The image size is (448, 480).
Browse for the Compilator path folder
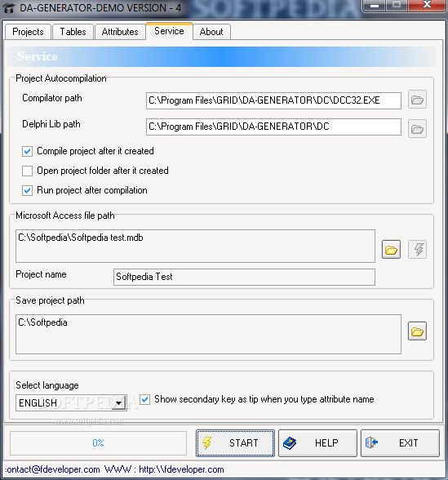tap(417, 100)
